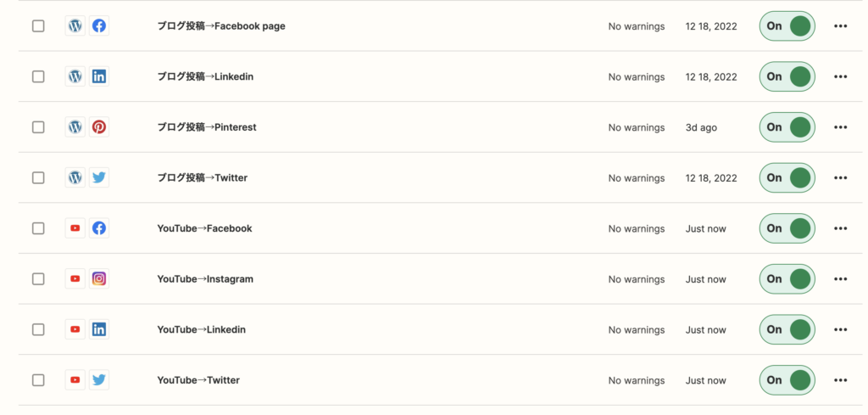
Task: Click the YouTube icon in the YouTube→Twitter row
Action: coord(75,380)
